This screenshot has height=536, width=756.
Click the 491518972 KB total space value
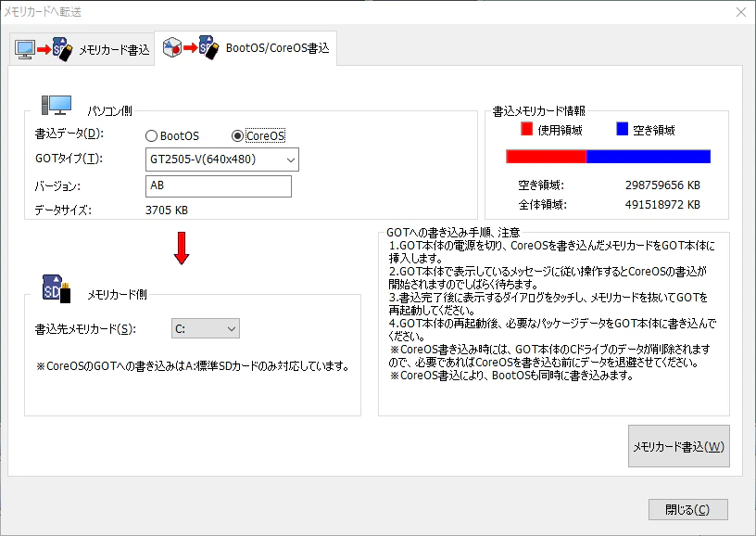662,205
